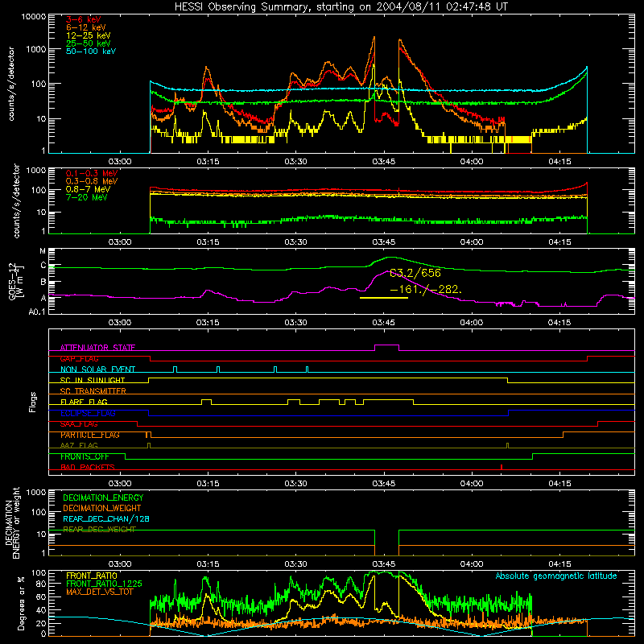644x644 pixels.
Task: Click the SC_IN_SUNLIGHT flag label
Action: coord(92,380)
